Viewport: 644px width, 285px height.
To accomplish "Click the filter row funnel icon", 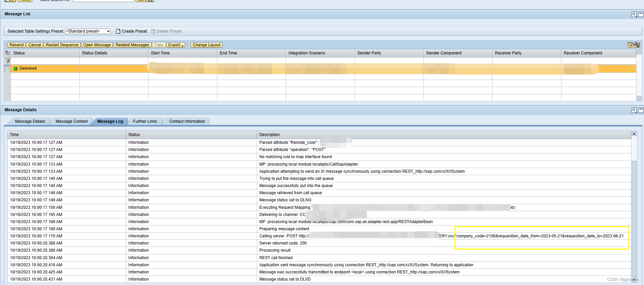I will tap(7, 61).
